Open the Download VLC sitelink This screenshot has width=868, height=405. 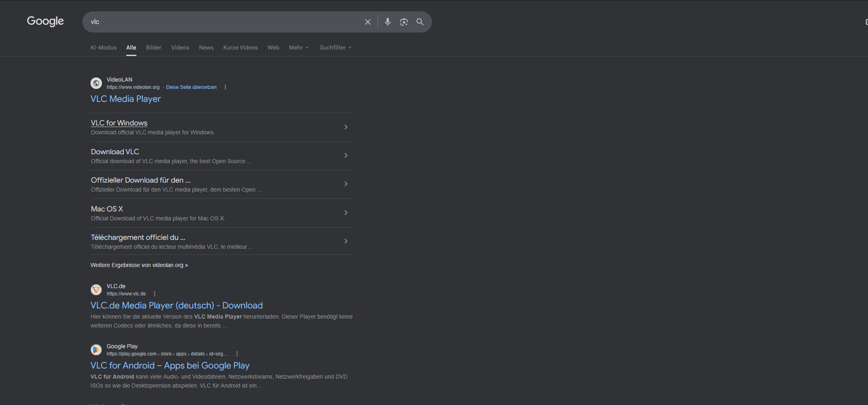tap(115, 152)
